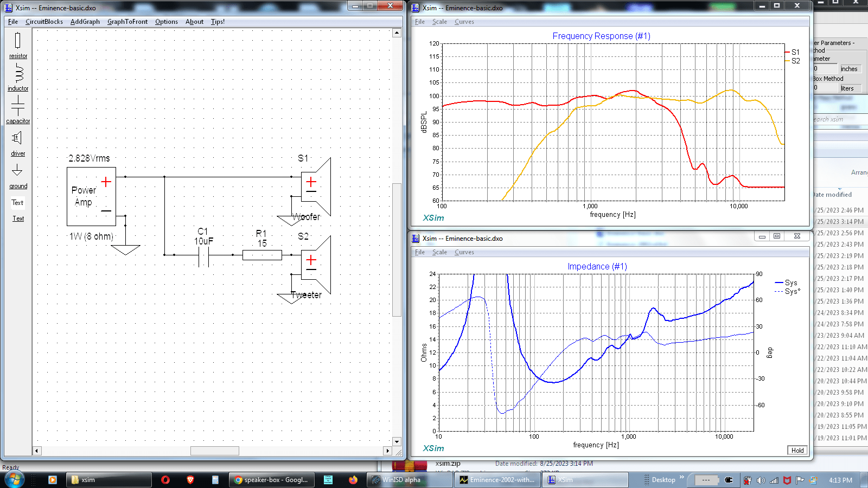Click the schematic vertical scrollbar down arrow
The height and width of the screenshot is (488, 868).
coord(397,441)
